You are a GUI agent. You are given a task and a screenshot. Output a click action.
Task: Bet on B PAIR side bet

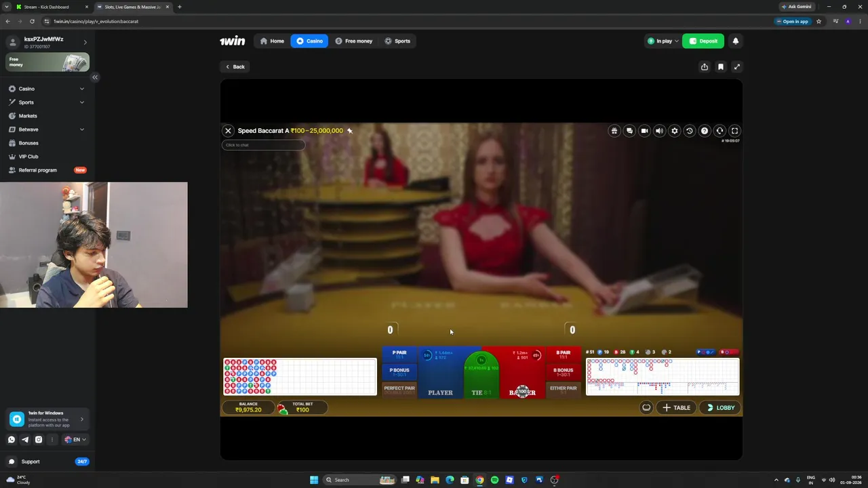[x=564, y=354]
